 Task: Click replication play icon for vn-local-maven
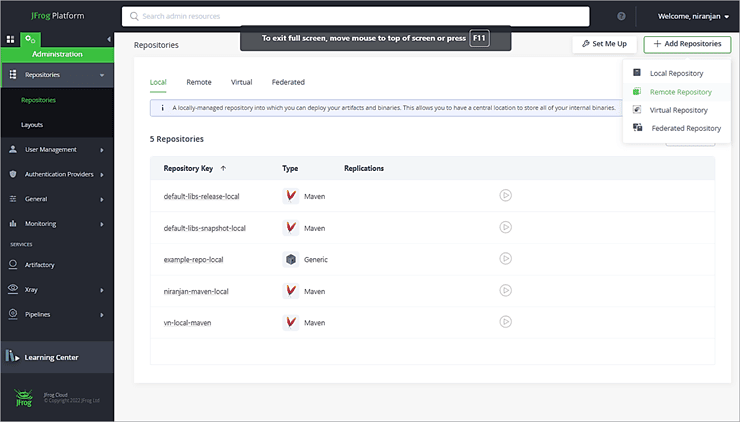pyautogui.click(x=505, y=322)
